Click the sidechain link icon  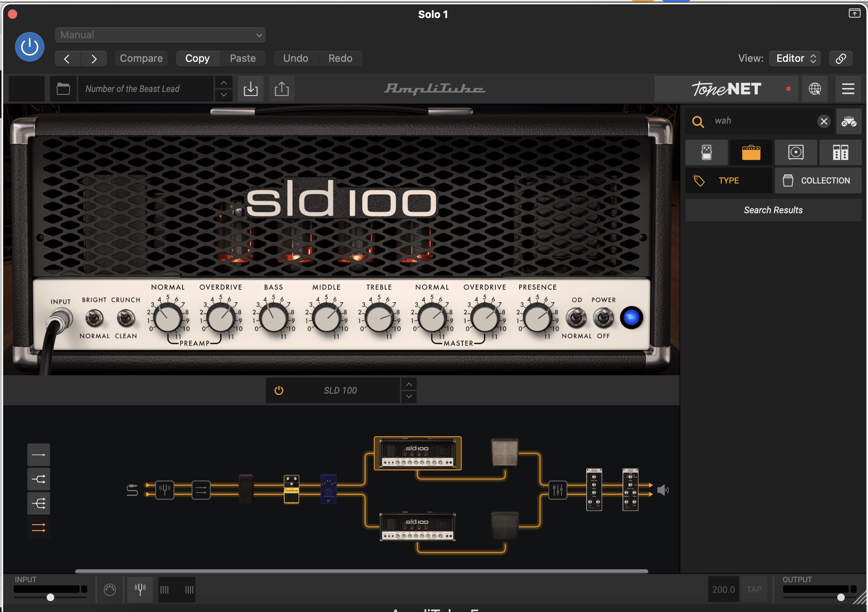[841, 58]
